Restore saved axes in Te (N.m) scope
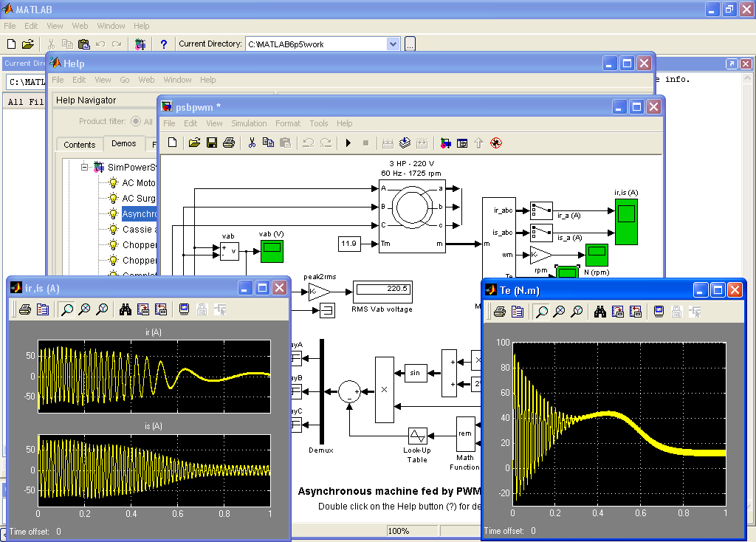756x542 pixels. tap(636, 312)
